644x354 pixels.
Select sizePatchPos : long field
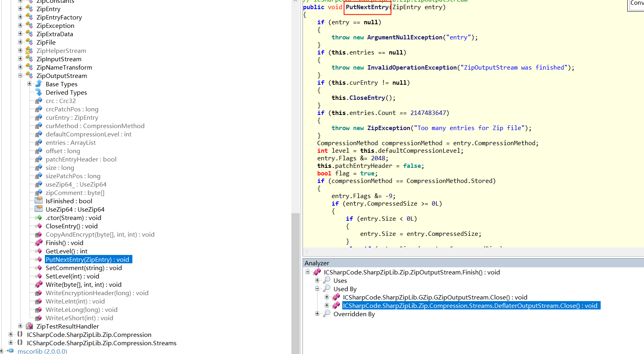[73, 176]
